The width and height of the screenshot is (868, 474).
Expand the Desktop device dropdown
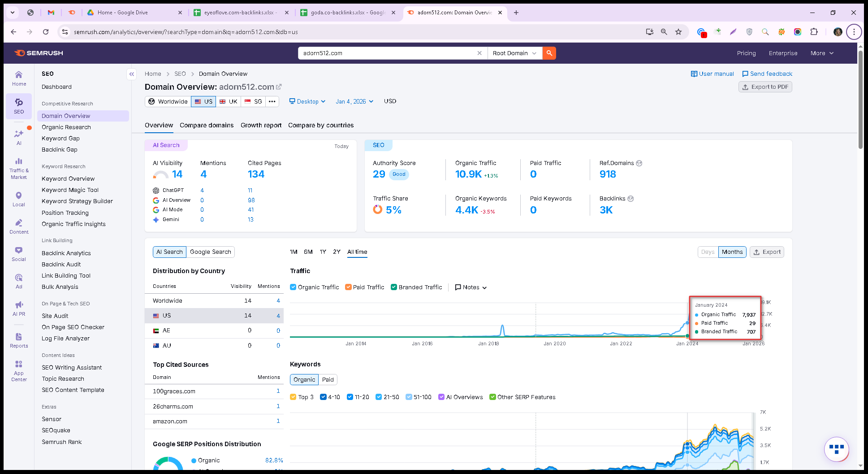click(x=307, y=101)
